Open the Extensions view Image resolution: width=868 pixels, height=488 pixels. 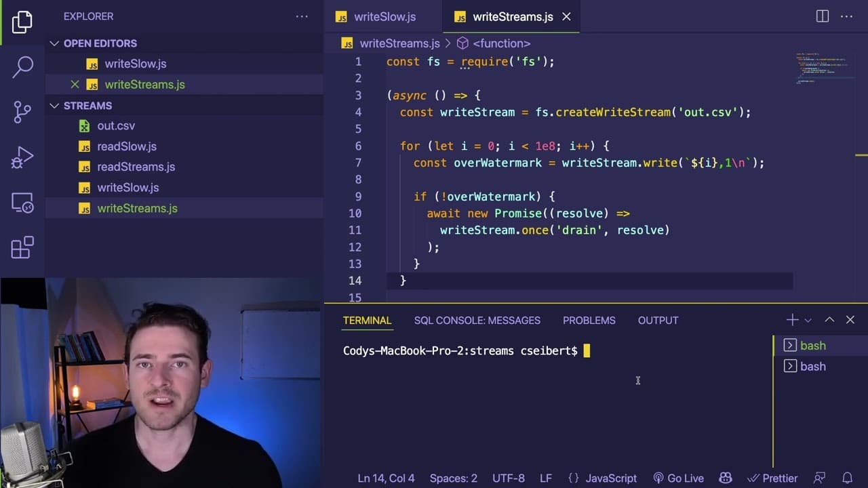[x=22, y=247]
